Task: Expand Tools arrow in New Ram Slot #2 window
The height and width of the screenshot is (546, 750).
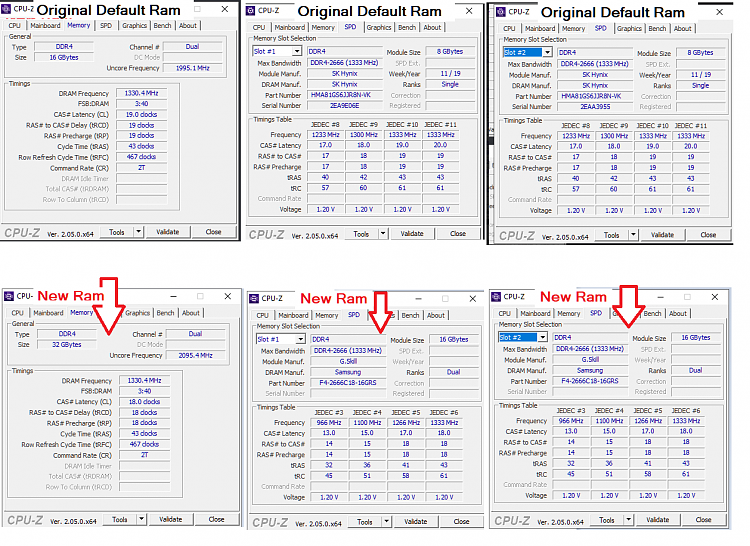Action: tap(628, 520)
